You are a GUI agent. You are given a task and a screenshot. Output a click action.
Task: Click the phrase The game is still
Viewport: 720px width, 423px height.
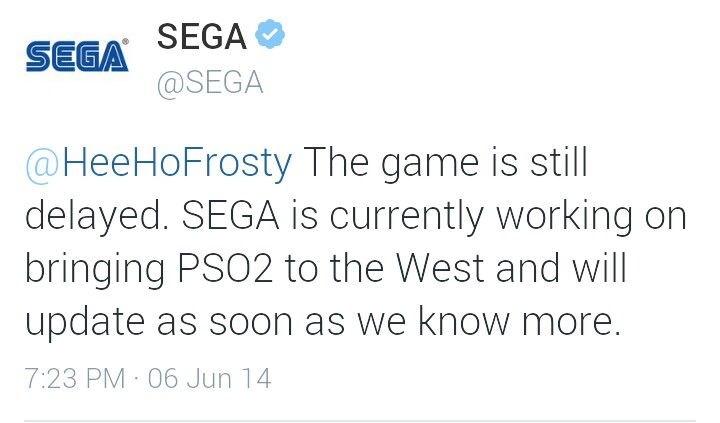[445, 163]
